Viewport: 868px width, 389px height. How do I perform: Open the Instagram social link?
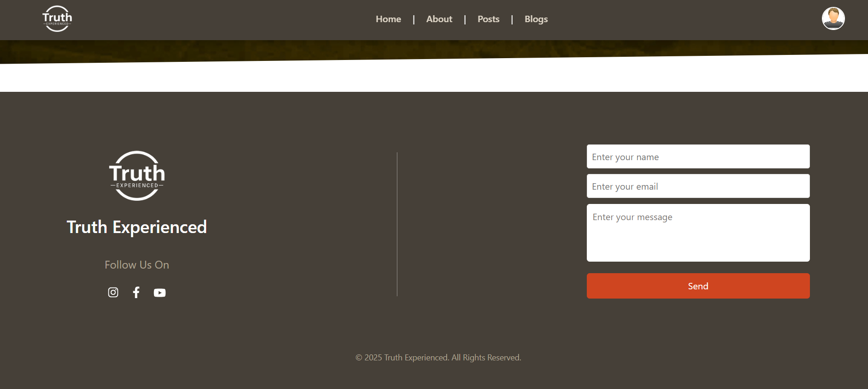point(113,293)
